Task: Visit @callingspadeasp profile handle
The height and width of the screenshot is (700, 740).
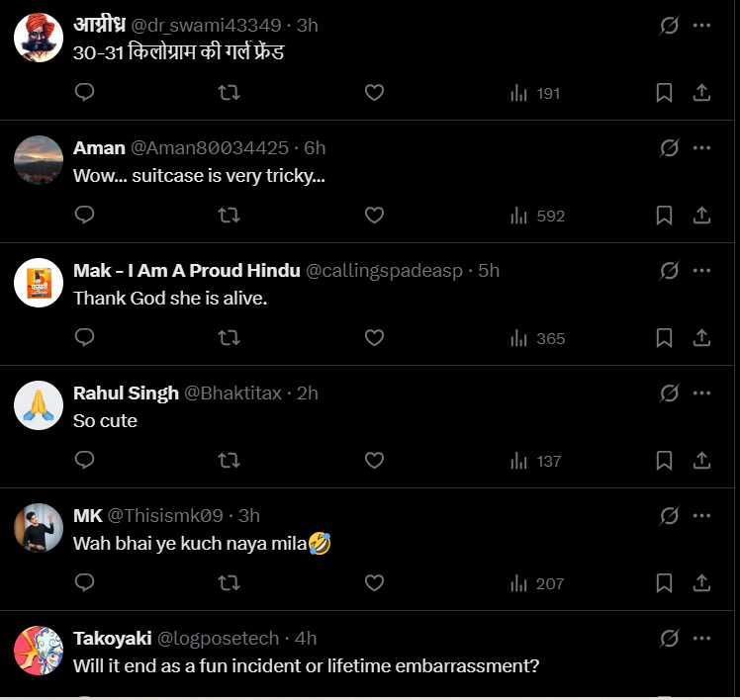Action: pos(384,271)
